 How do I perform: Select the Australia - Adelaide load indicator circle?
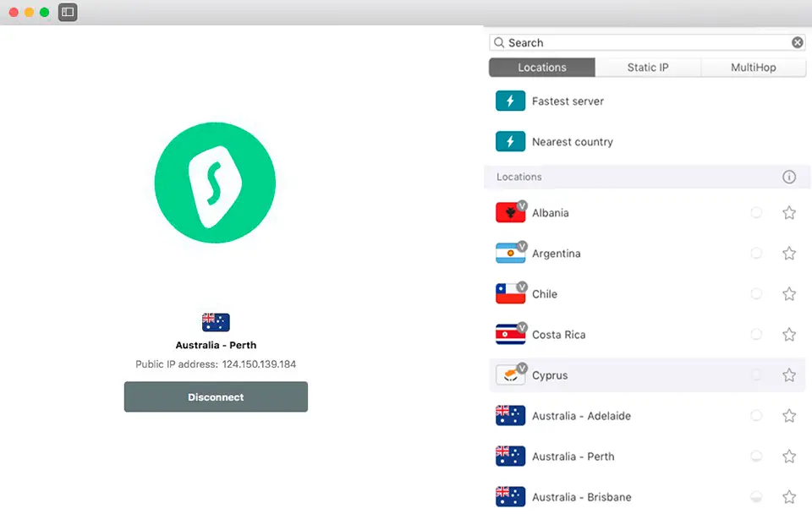tap(756, 416)
